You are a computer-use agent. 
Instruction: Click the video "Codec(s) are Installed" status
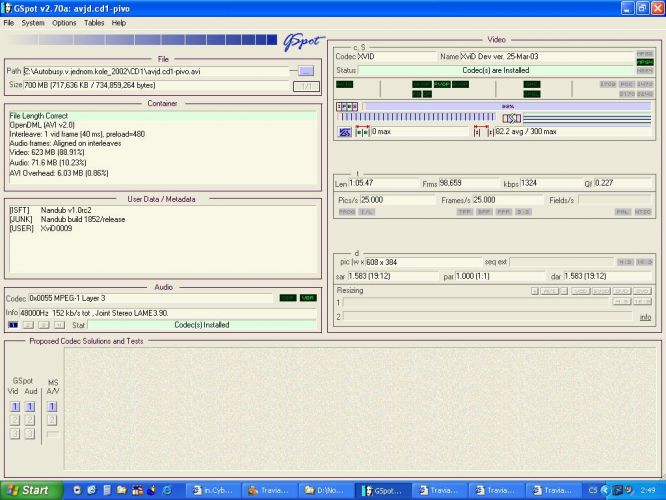coord(496,71)
